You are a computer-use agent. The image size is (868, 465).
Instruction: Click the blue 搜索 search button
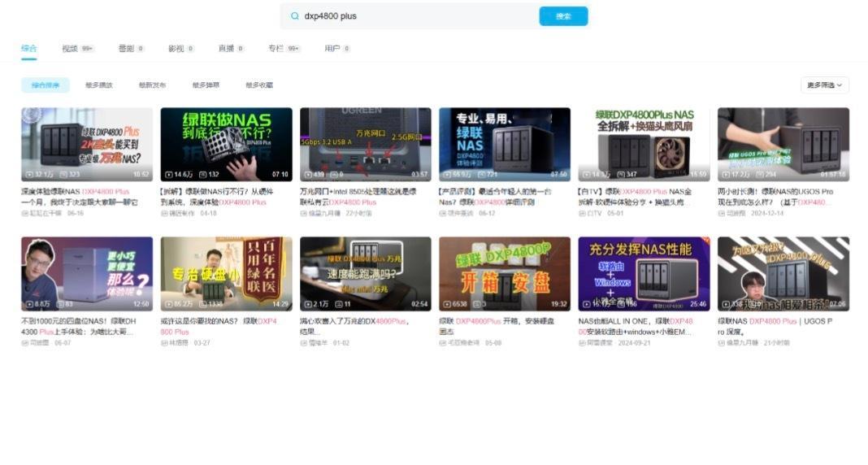(563, 16)
